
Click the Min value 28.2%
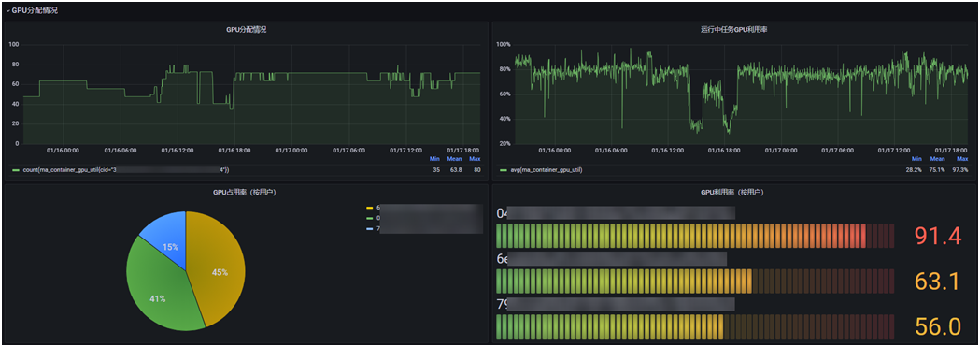(913, 170)
